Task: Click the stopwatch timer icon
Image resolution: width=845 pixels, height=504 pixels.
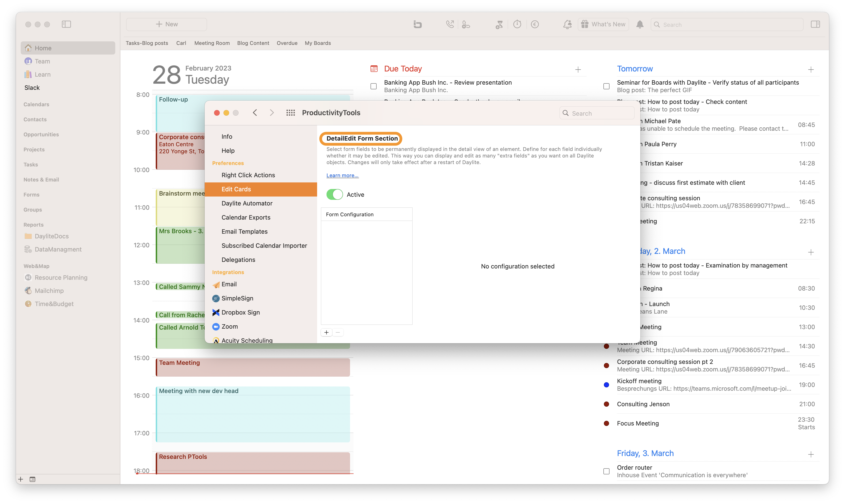Action: (x=517, y=24)
